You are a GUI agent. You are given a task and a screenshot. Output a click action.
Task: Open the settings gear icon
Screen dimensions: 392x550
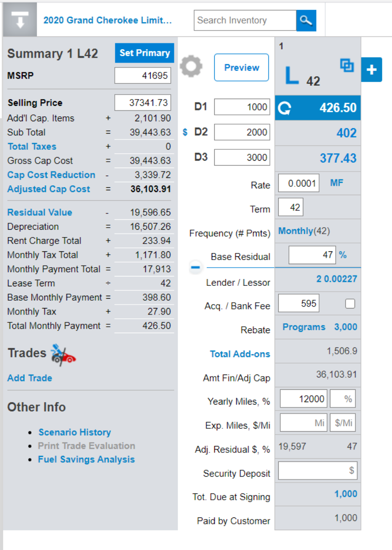(x=191, y=67)
